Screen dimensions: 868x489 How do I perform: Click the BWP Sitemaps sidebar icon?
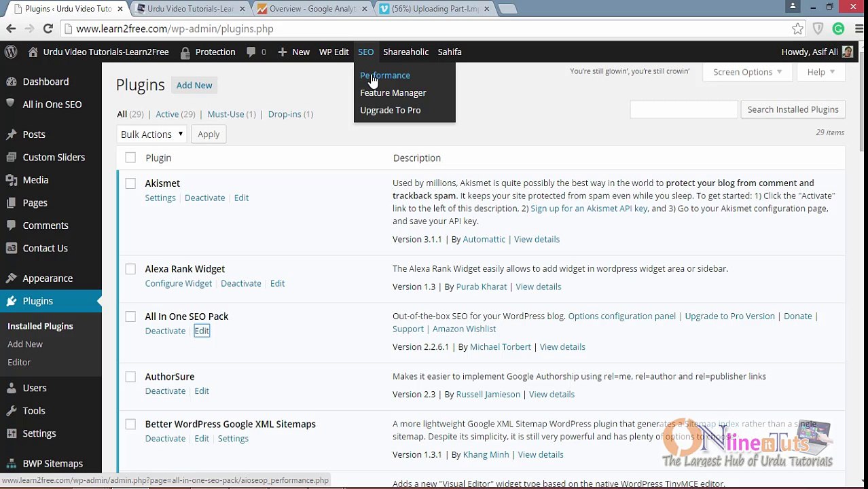click(x=11, y=463)
